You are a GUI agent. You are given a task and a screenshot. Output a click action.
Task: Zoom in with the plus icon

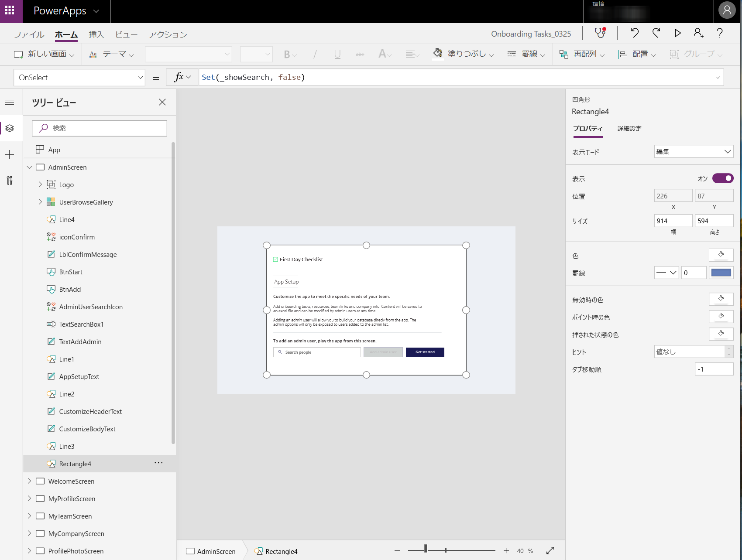coord(506,551)
